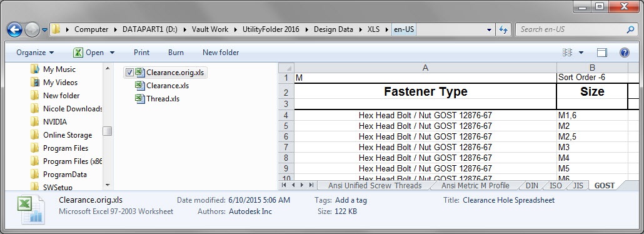This screenshot has width=644, height=234.
Task: Click the Refresh button beside address bar
Action: (503, 29)
